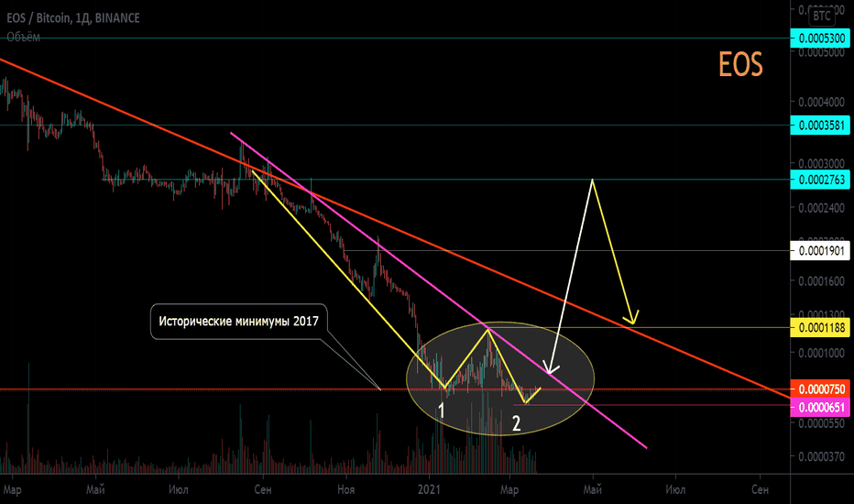Click the 0.0000370 price axis tick
The height and width of the screenshot is (504, 854).
point(821,456)
